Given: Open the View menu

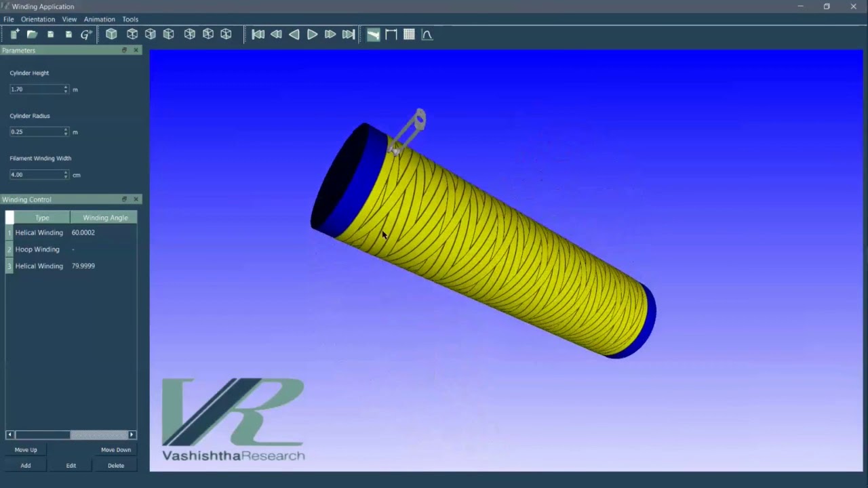Looking at the screenshot, I should click(x=69, y=19).
